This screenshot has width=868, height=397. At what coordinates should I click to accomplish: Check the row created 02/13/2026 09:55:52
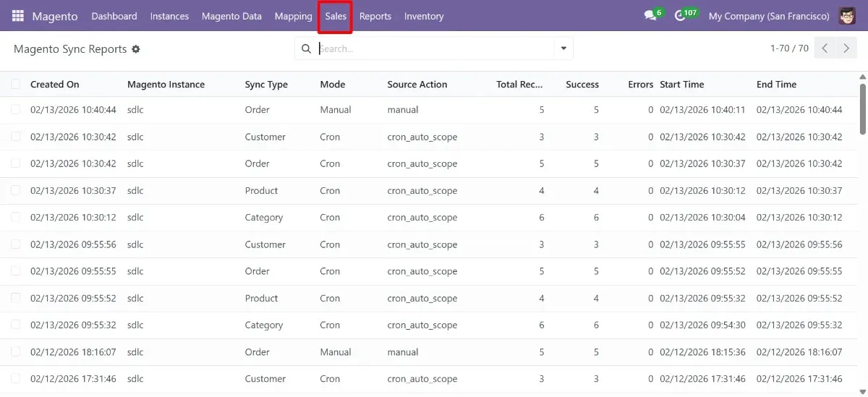(x=16, y=298)
